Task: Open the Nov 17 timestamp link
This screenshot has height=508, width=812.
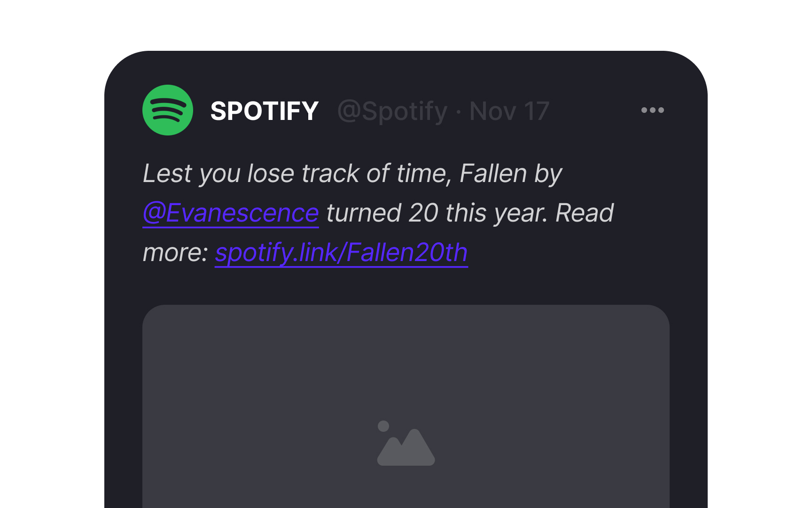Action: pos(508,111)
